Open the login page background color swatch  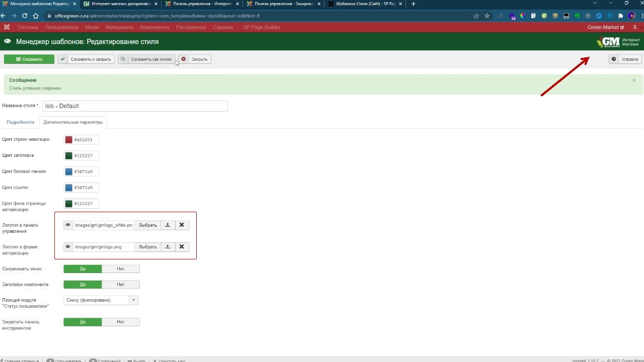(68, 204)
